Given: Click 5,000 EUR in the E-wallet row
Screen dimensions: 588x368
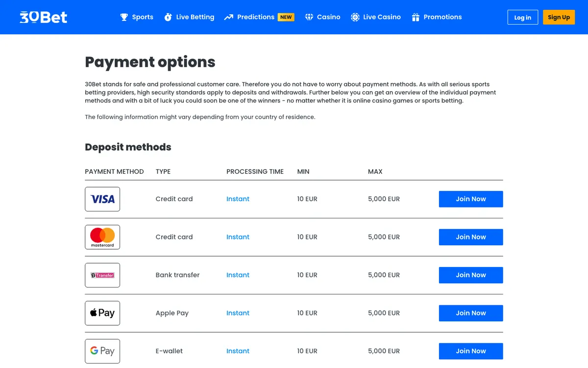Looking at the screenshot, I should (384, 351).
